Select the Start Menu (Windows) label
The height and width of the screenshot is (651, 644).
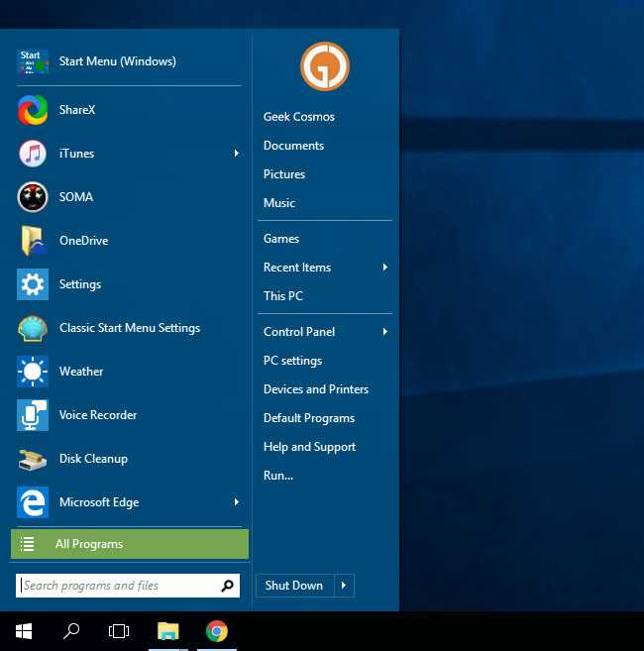(118, 61)
